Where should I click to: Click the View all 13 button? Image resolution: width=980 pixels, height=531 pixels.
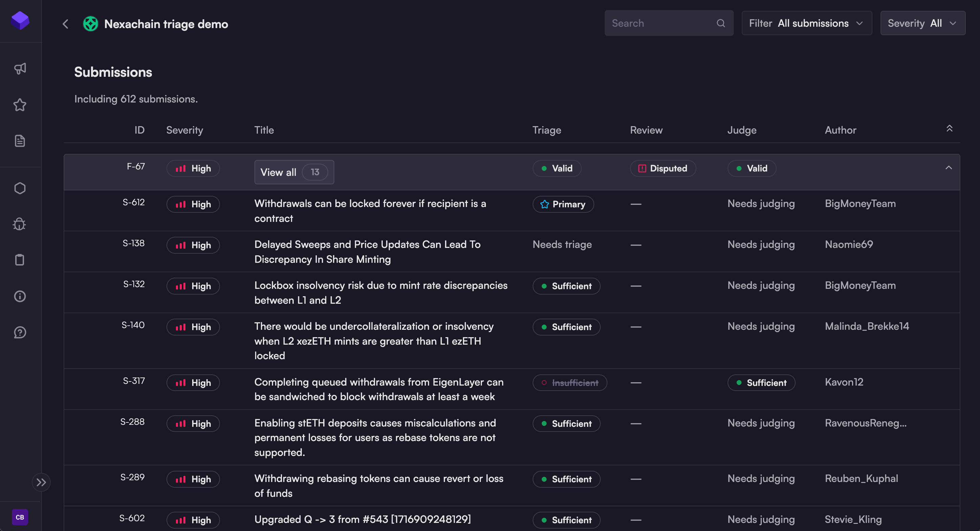(x=294, y=172)
